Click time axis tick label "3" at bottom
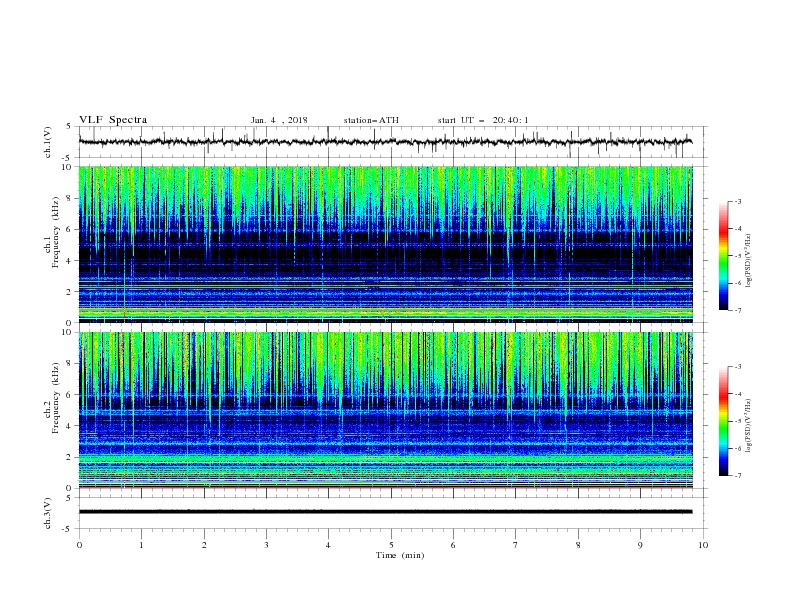792x612 pixels. 266,545
